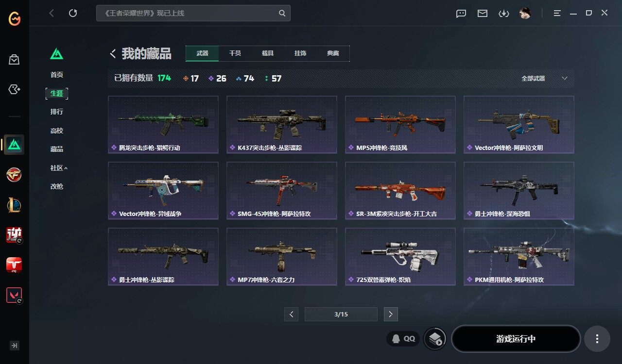
Task: Select League of Legends sidebar icon
Action: 14,205
